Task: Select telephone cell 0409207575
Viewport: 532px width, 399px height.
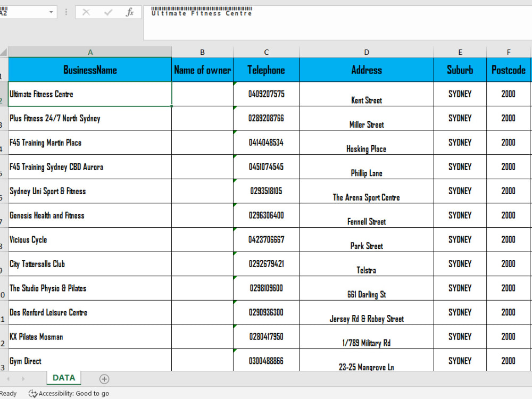Action: (267, 94)
